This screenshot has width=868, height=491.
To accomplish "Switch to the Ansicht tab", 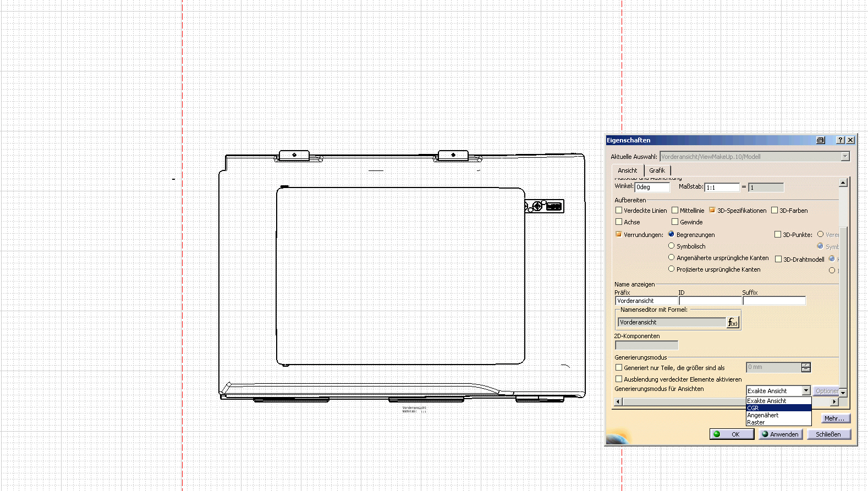I will point(627,170).
